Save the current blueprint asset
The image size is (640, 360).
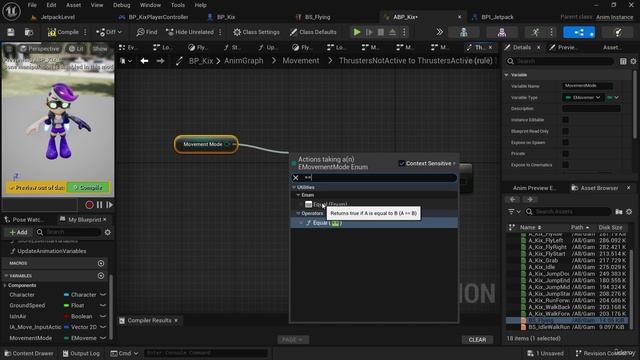click(x=11, y=32)
